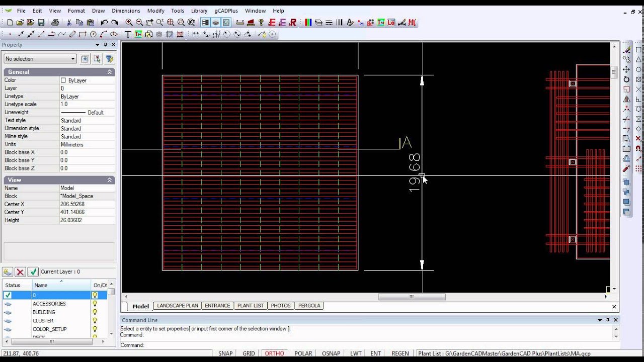This screenshot has height=362, width=644.
Task: Select the Mirror tool in right toolbar
Action: tap(626, 99)
